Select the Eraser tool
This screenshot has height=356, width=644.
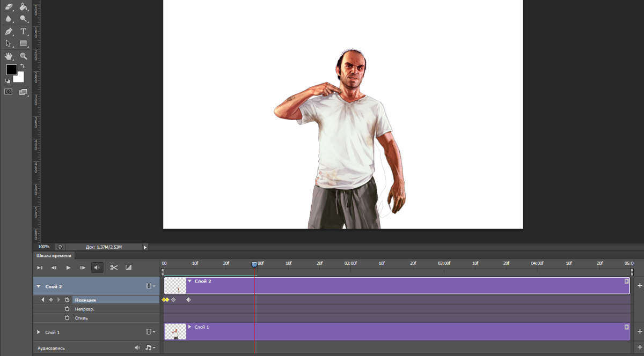[9, 7]
